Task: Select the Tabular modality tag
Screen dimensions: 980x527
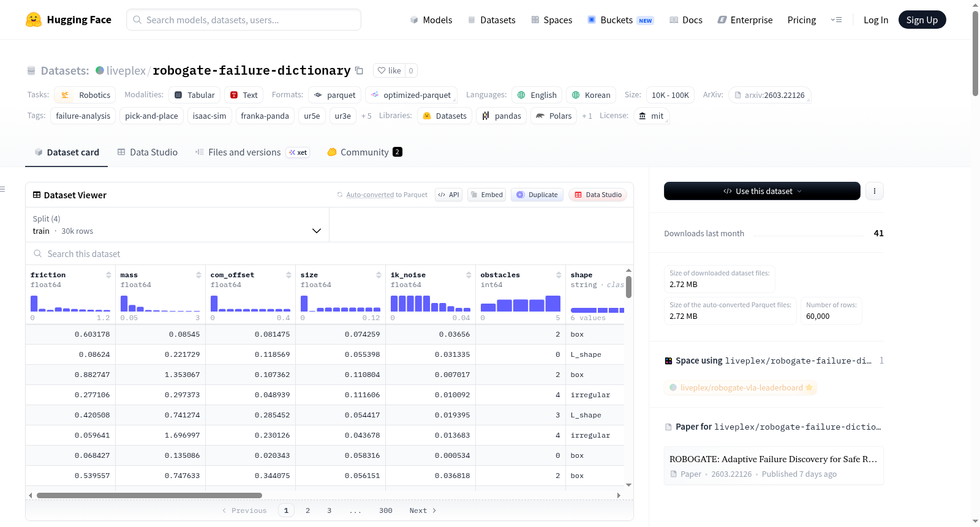Action: (195, 95)
